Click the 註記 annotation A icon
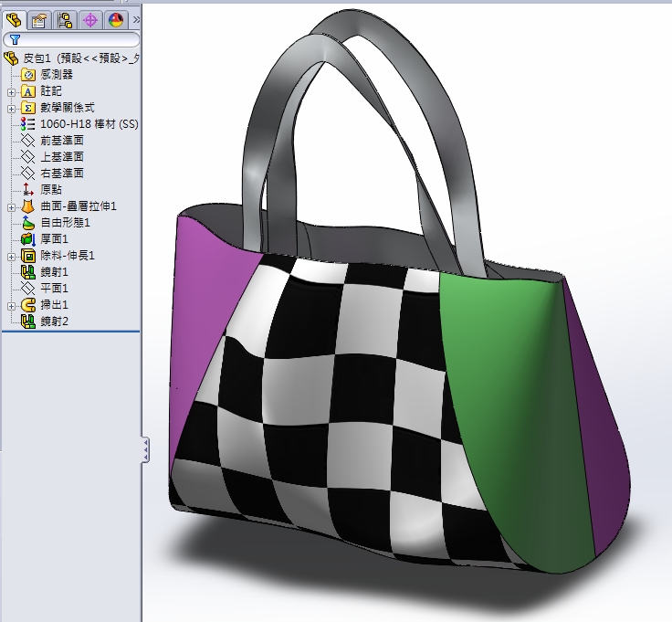This screenshot has width=672, height=622. coord(28,91)
